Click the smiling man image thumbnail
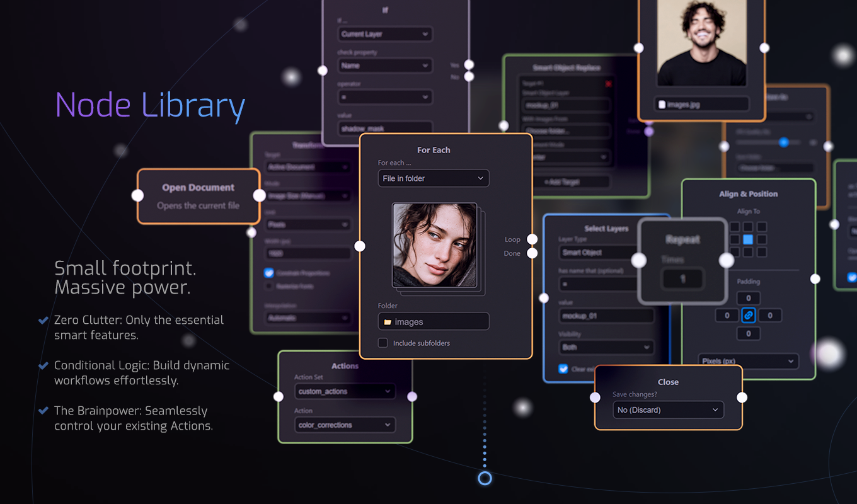 (x=701, y=43)
